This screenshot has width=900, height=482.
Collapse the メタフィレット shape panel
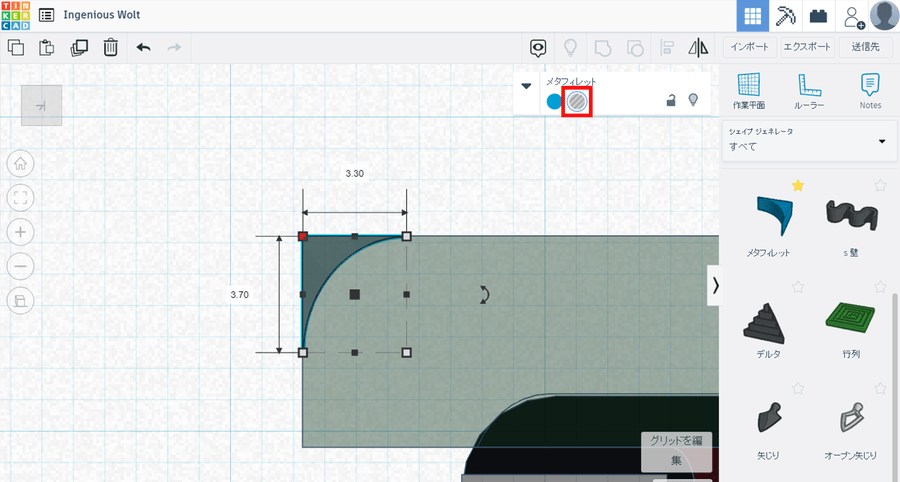(527, 86)
